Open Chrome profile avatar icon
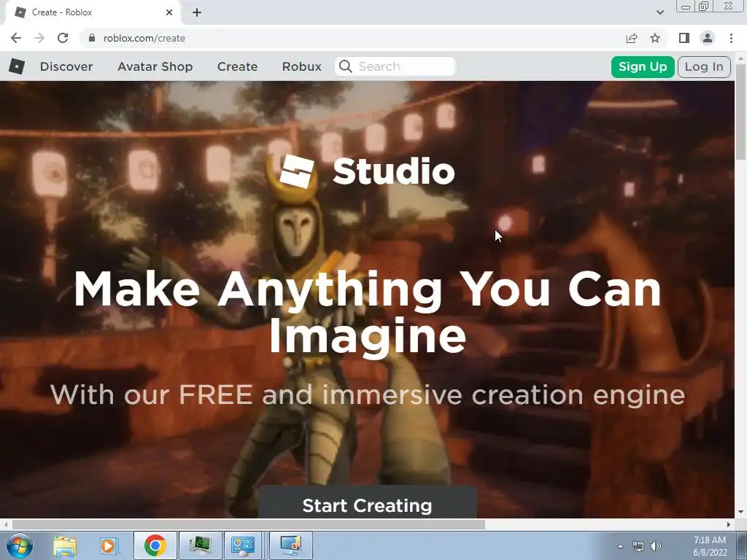 [708, 38]
